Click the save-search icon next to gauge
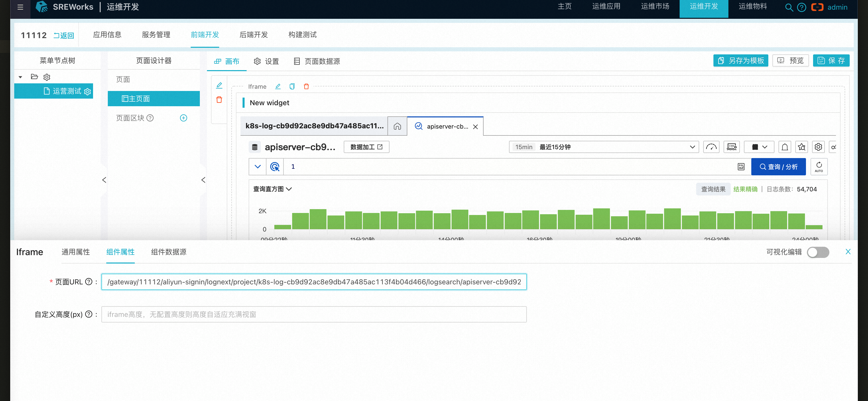This screenshot has height=401, width=868. pos(731,147)
